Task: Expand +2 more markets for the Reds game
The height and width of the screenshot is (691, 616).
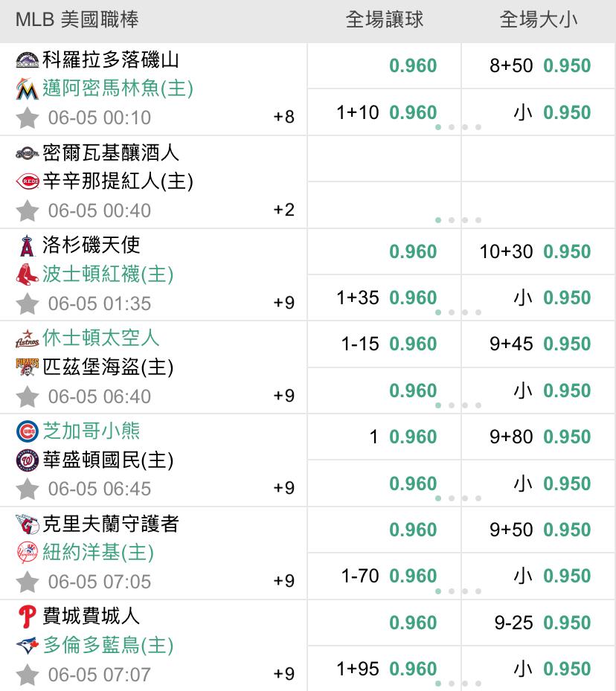Action: [283, 210]
